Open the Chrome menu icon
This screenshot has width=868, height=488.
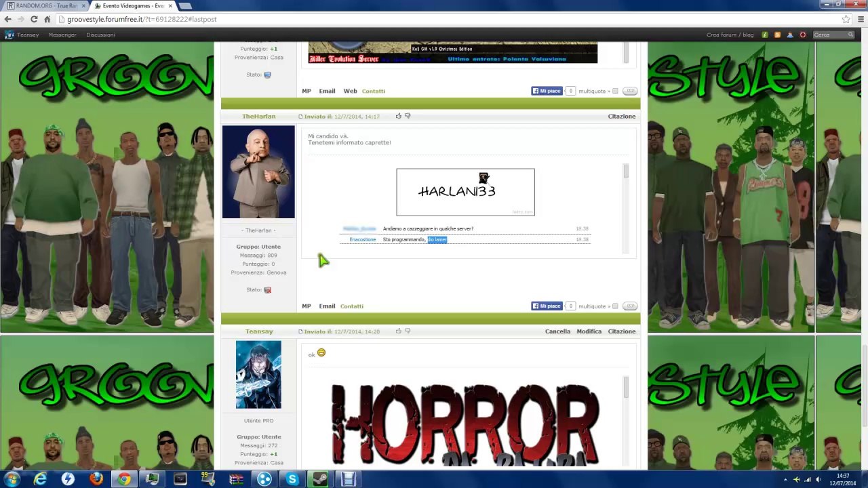pos(859,19)
